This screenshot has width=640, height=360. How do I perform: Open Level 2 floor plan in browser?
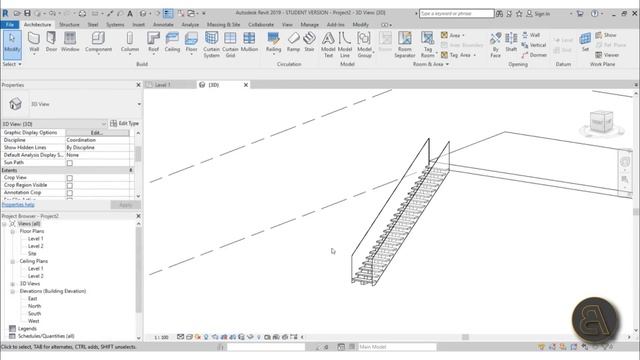point(36,246)
